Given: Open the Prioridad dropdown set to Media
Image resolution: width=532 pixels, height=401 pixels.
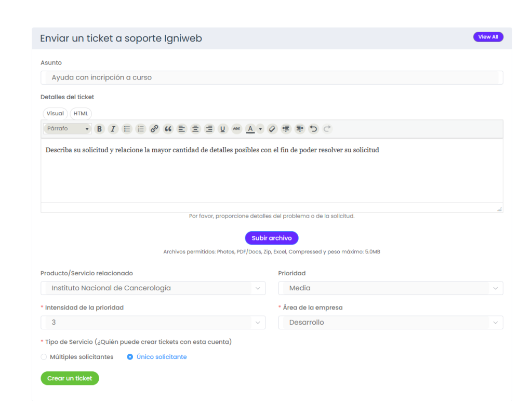Looking at the screenshot, I should tap(391, 288).
